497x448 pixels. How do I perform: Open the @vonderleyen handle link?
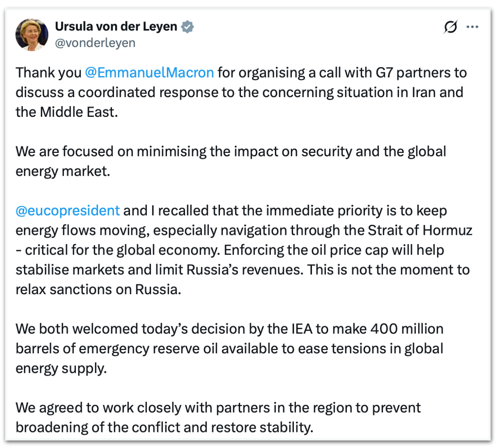point(95,43)
